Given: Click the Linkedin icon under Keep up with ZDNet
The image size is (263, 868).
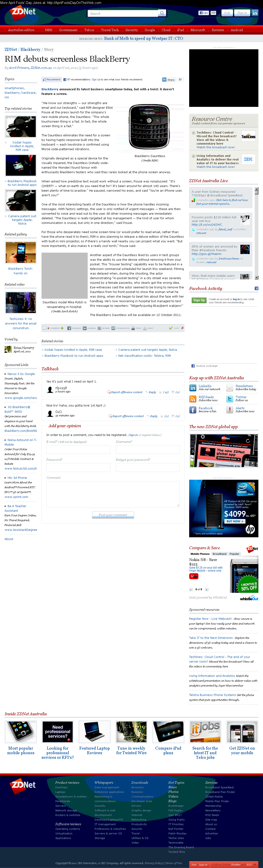Looking at the screenshot, I should 193,388.
